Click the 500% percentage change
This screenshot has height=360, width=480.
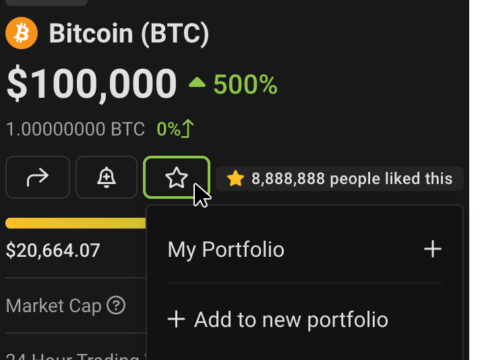click(245, 84)
